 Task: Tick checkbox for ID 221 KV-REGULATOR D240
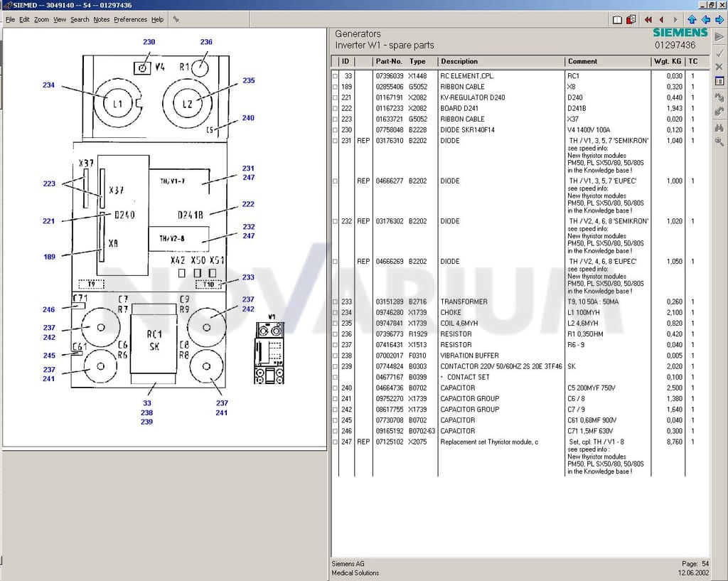336,97
